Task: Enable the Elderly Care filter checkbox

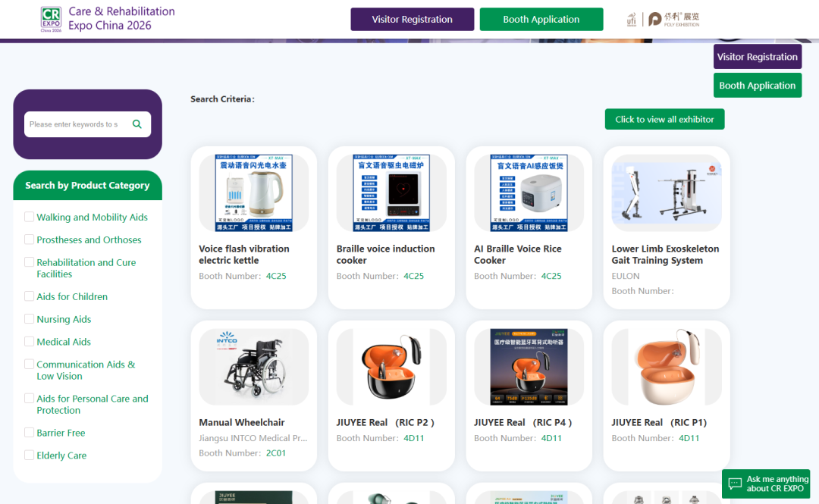Action: (29, 455)
